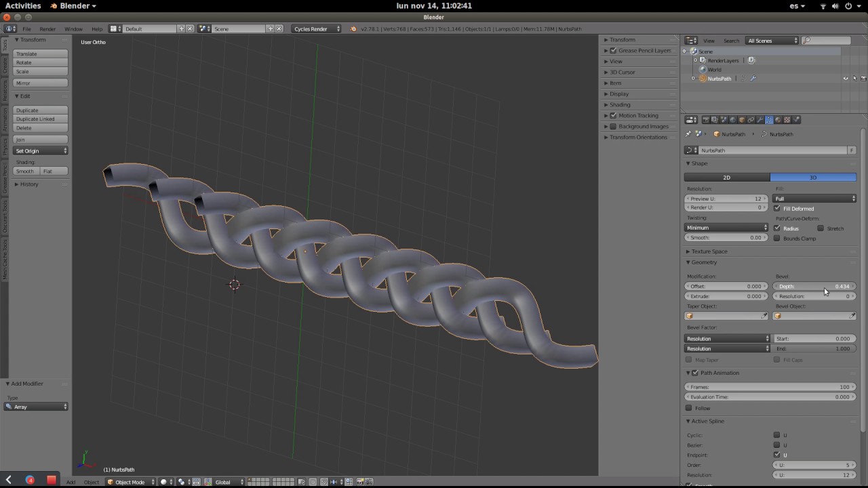Open the World properties tab icon
The image size is (868, 488).
pos(732,120)
